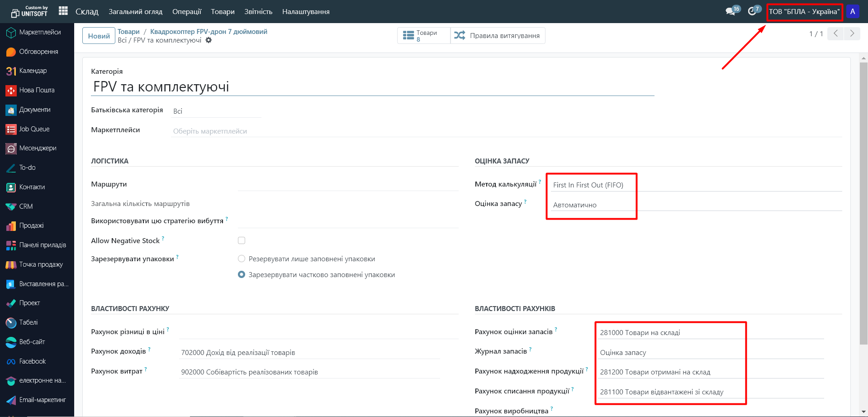Image resolution: width=868 pixels, height=417 pixels.
Task: Select Резервувати лише заповнені упаковки option
Action: (242, 259)
